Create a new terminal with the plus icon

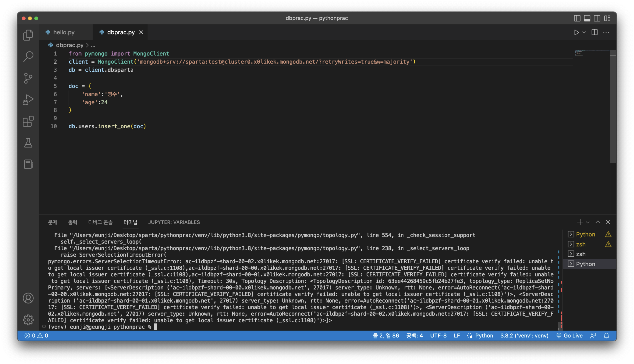tap(580, 222)
